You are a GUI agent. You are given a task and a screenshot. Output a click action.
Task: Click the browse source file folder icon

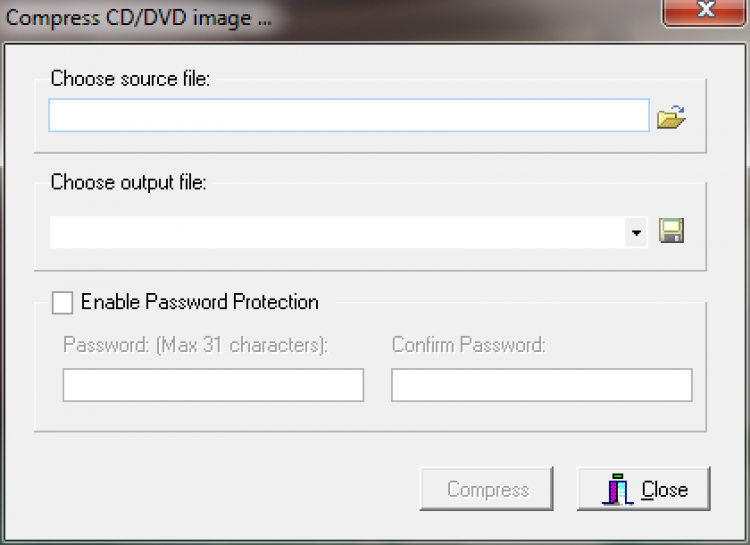tap(671, 118)
